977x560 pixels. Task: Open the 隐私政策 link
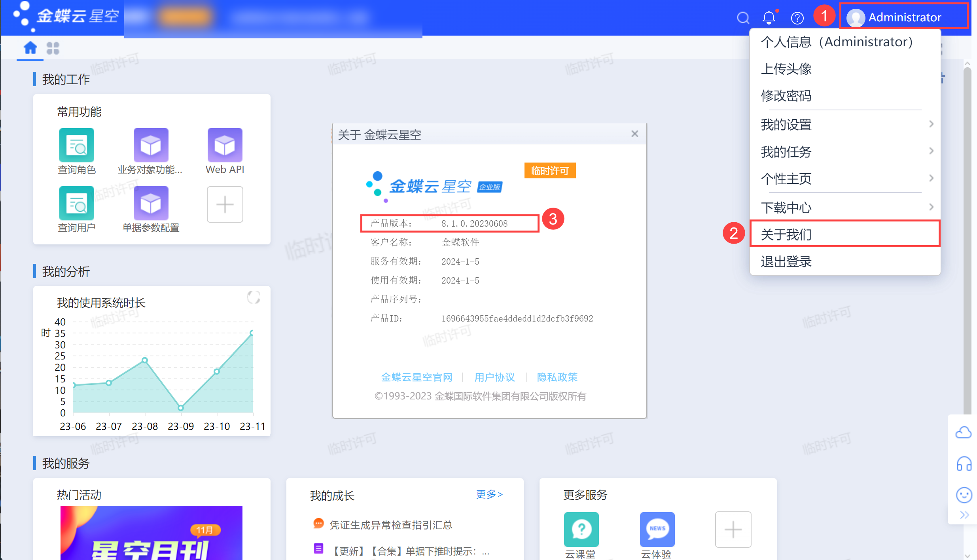point(557,377)
